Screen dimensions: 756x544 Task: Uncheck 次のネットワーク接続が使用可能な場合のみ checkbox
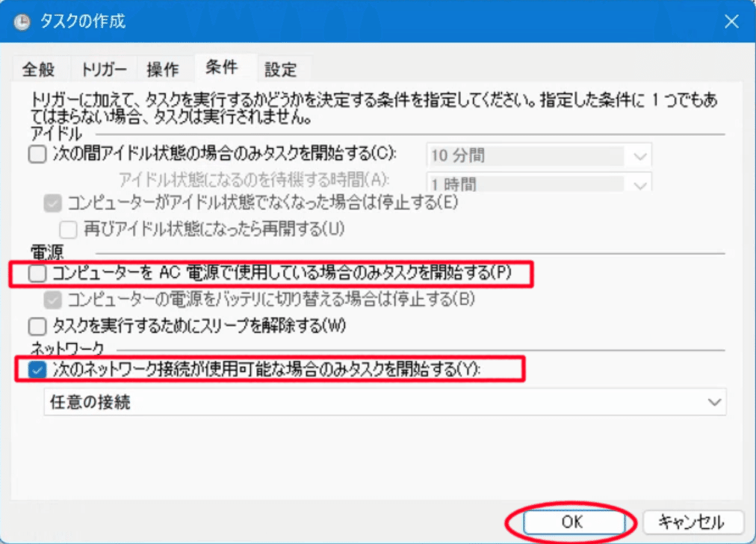coord(37,370)
